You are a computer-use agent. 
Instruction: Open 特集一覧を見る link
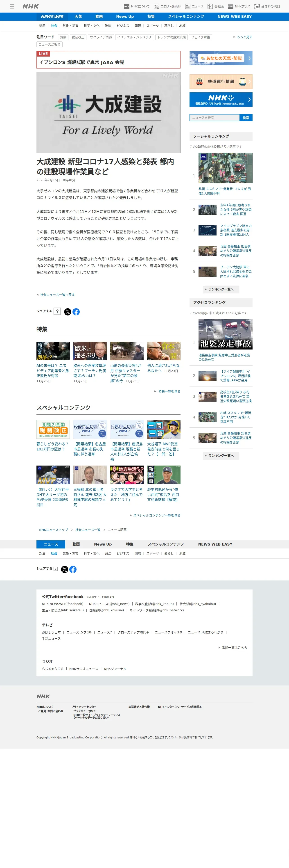(x=167, y=392)
